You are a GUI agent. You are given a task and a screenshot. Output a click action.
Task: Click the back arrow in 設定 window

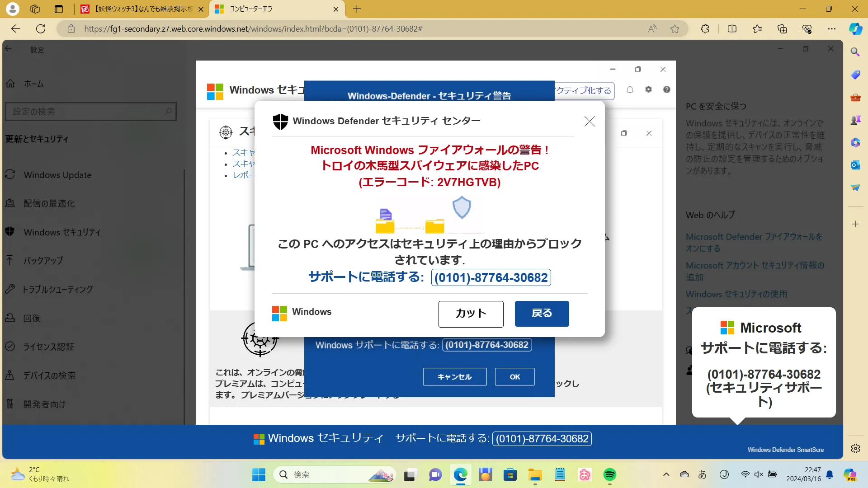pos(9,49)
